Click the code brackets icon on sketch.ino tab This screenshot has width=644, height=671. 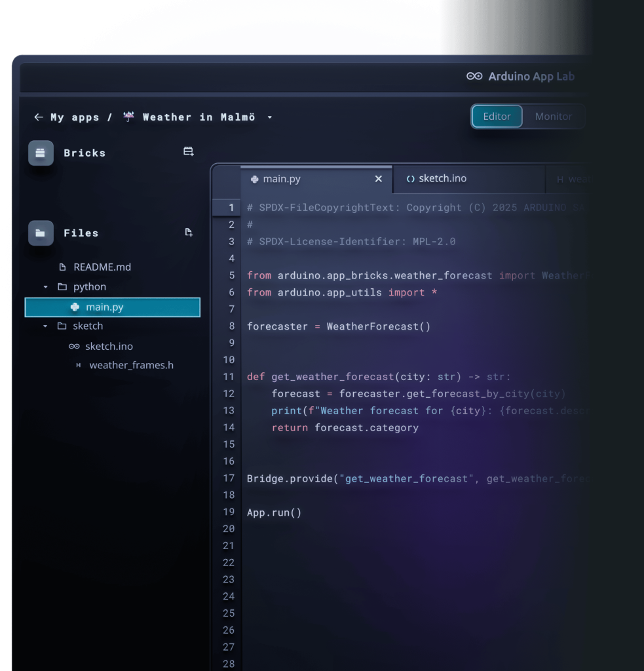coord(409,178)
